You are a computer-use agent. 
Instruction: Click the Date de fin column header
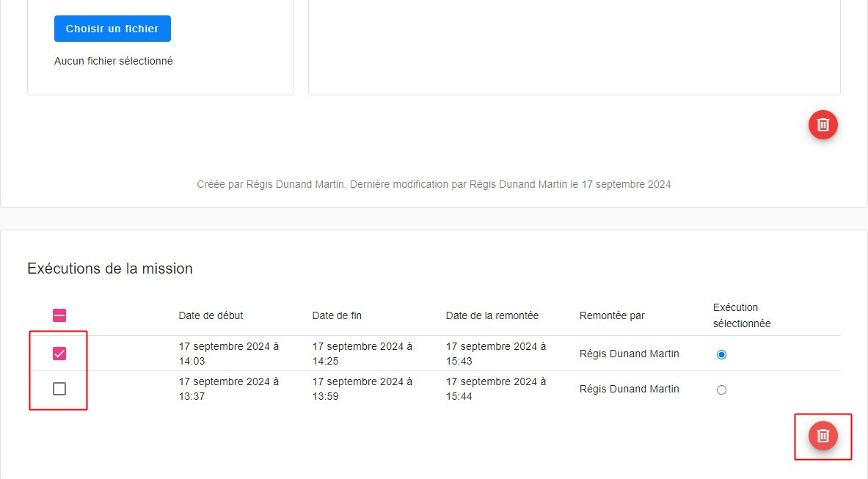[x=337, y=315]
